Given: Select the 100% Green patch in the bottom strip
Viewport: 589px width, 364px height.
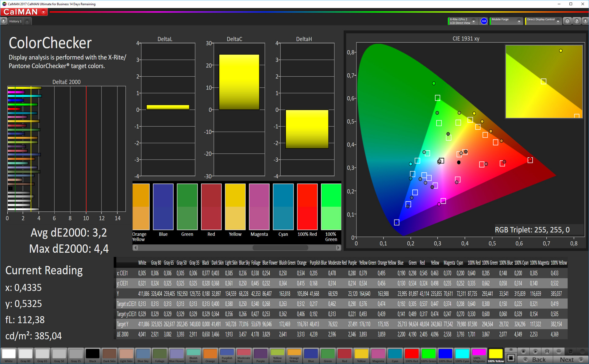Looking at the screenshot, I should pyautogui.click(x=429, y=356).
